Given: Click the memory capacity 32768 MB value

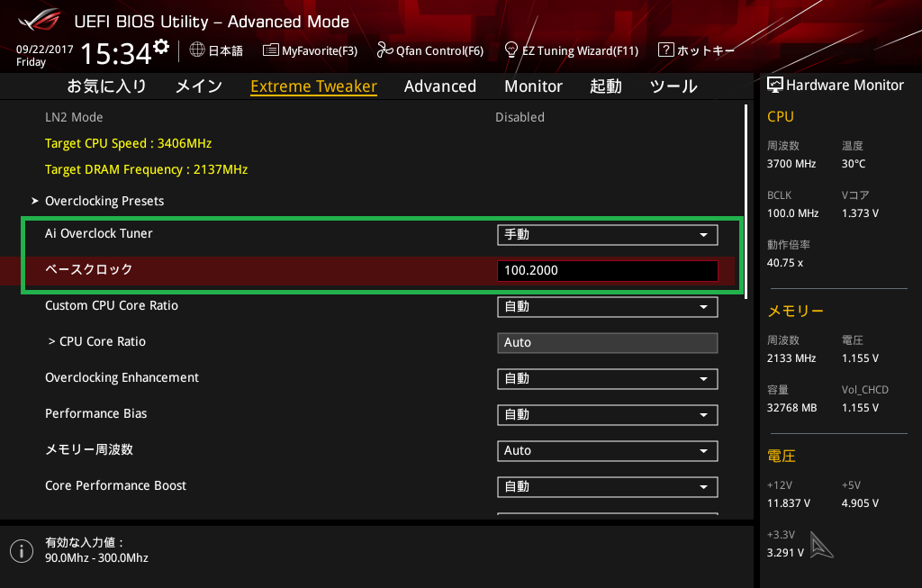Looking at the screenshot, I should [792, 408].
